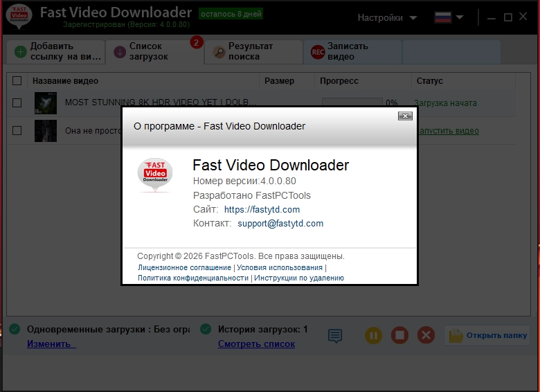Click the Она не просто video thumbnail
Screen dimensions: 540x392
46,131
